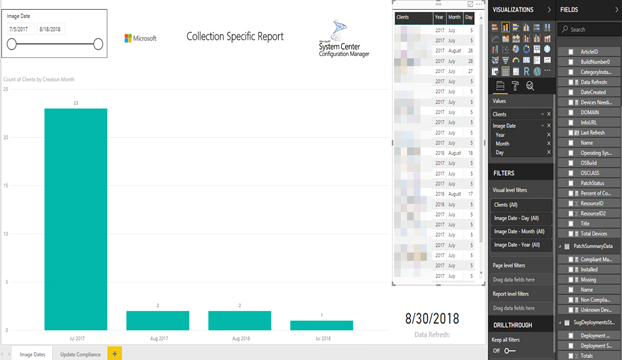
Task: Collapse the PatchSummaryData table
Action: 561,246
